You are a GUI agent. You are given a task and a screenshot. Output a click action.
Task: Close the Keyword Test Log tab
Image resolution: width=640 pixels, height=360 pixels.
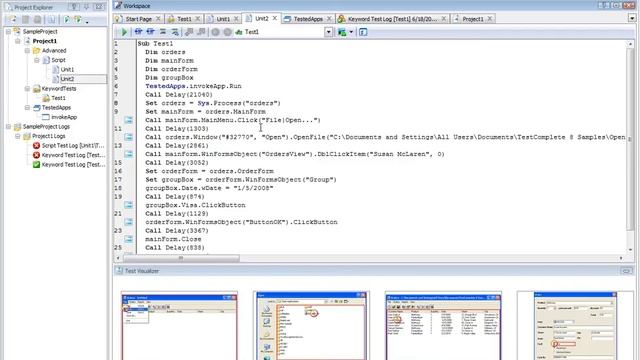(444, 19)
